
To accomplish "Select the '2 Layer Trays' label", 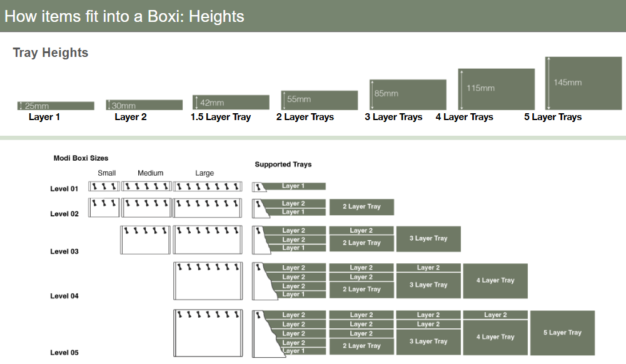I will pos(305,117).
